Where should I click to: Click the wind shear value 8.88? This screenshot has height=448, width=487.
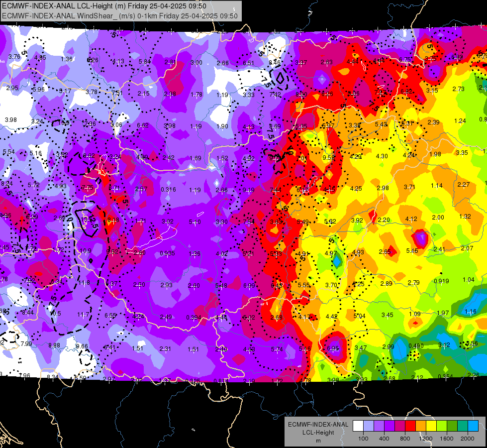click(x=54, y=345)
